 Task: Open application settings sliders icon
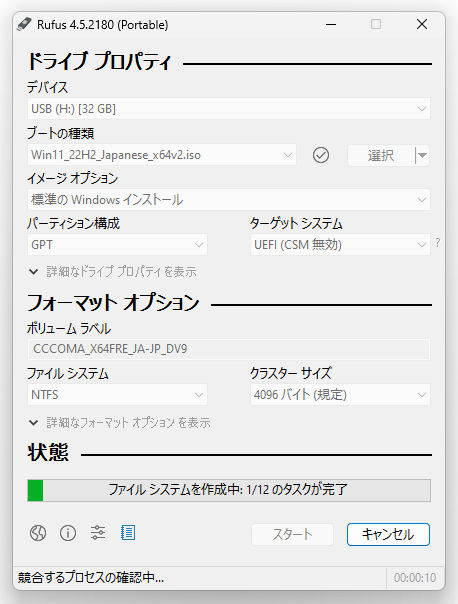pyautogui.click(x=98, y=533)
